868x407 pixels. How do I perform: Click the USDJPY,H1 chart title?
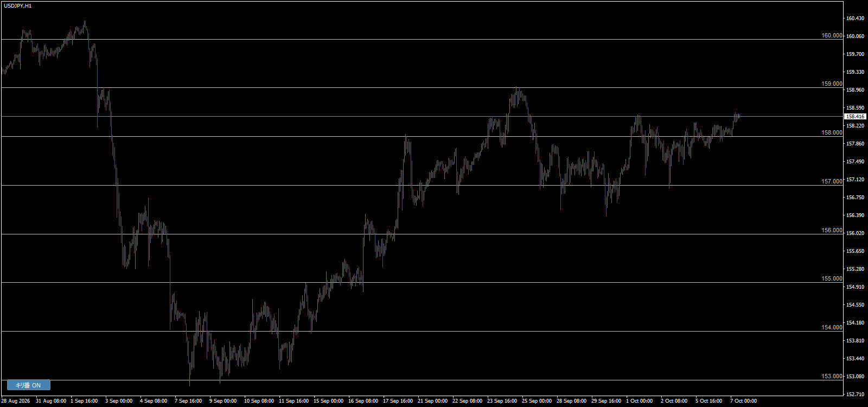[17, 6]
